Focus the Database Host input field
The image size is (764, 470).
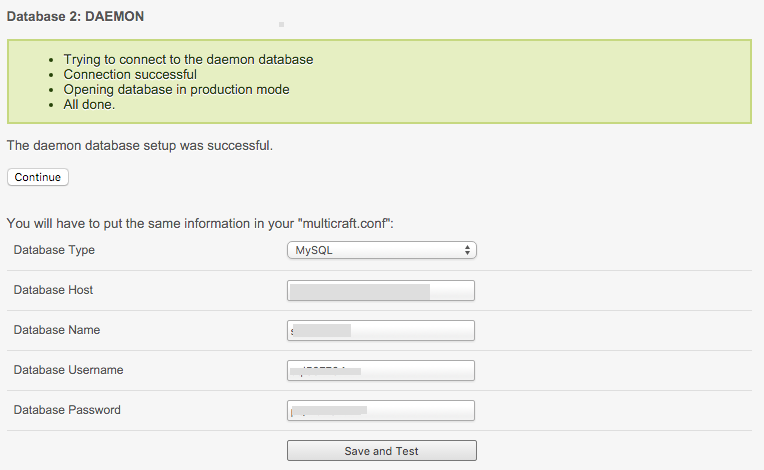pos(380,291)
